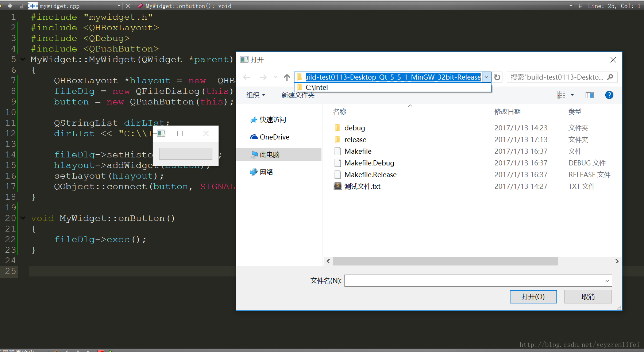Go forward in editor navigation history
644x352 pixels.
[x=10, y=6]
